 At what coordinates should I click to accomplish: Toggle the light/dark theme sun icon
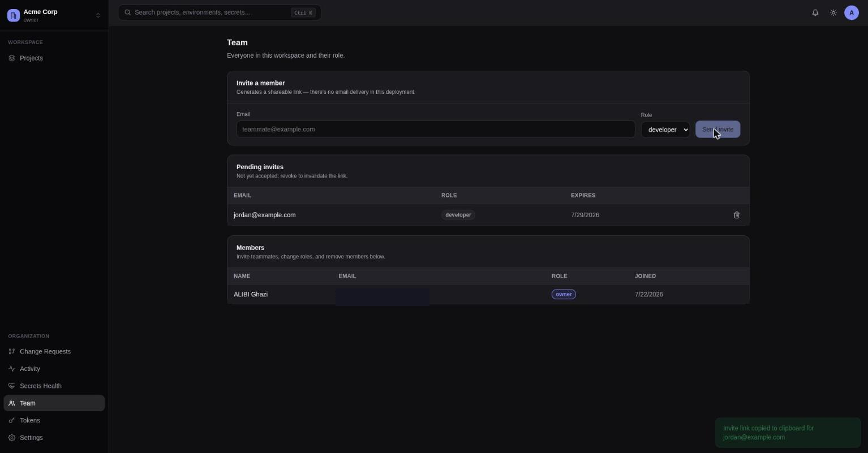pos(833,12)
